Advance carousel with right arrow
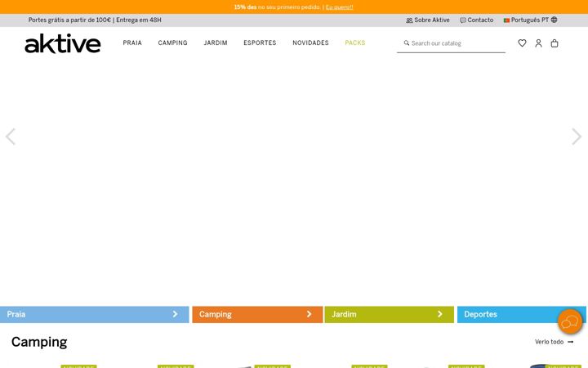This screenshot has width=588, height=368. tap(577, 137)
